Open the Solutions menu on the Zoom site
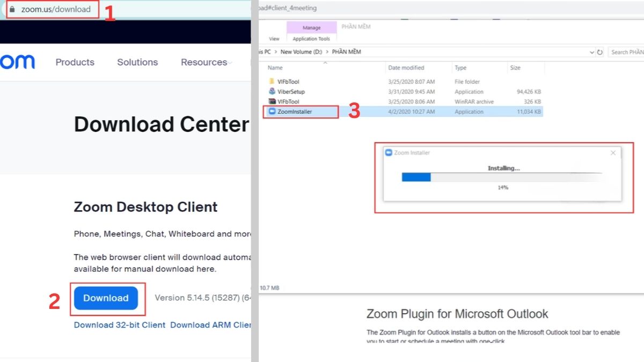Viewport: 644px width, 362px height. [137, 62]
